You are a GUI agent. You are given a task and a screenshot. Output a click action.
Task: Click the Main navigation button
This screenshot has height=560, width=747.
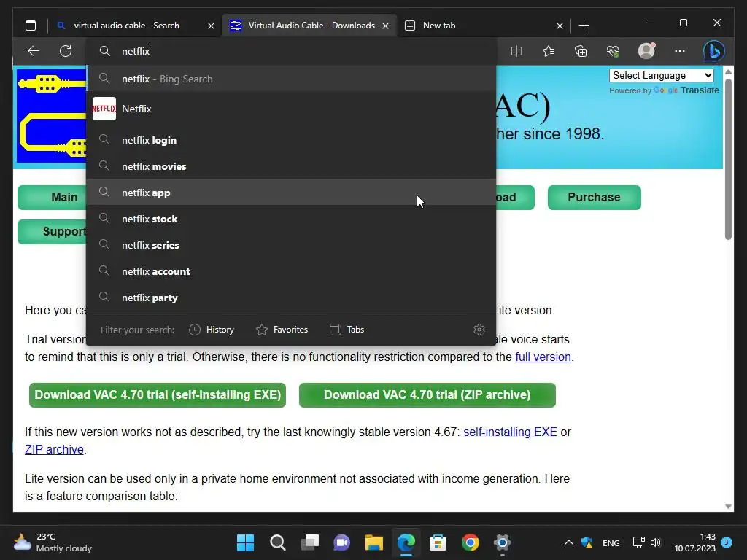click(53, 197)
